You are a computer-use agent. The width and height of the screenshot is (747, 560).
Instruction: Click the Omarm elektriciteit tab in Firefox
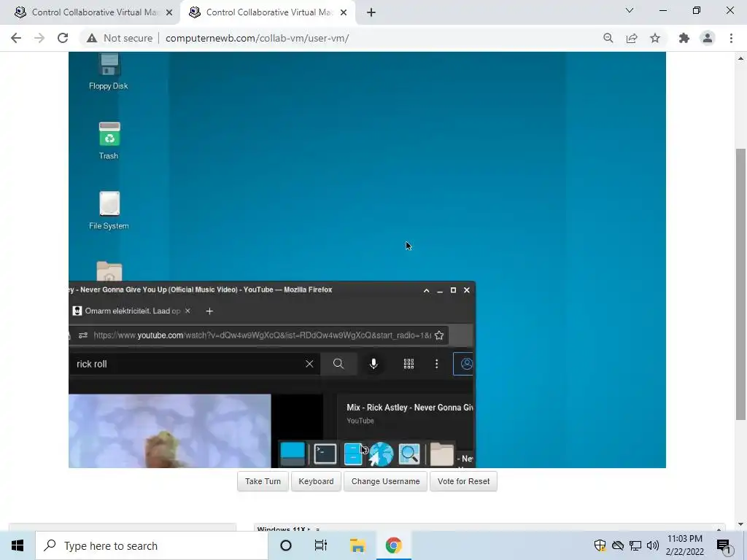[x=131, y=311]
